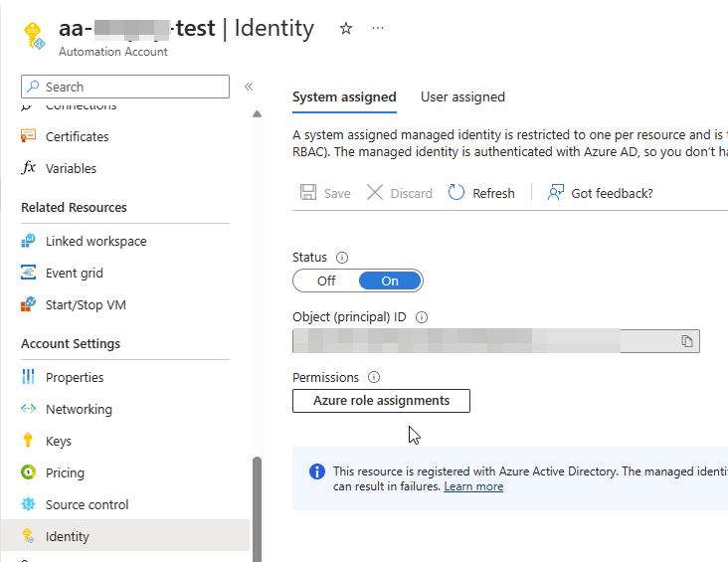The height and width of the screenshot is (562, 728).
Task: Open the ellipsis more options menu
Action: (378, 29)
